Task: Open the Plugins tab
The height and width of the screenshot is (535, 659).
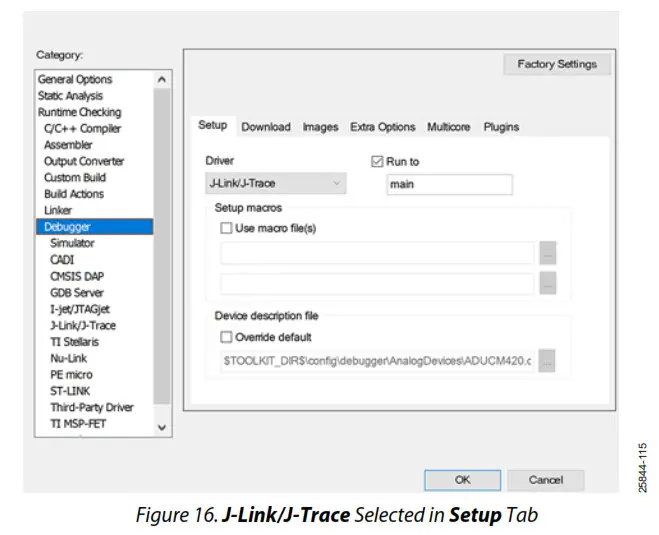Action: click(501, 127)
